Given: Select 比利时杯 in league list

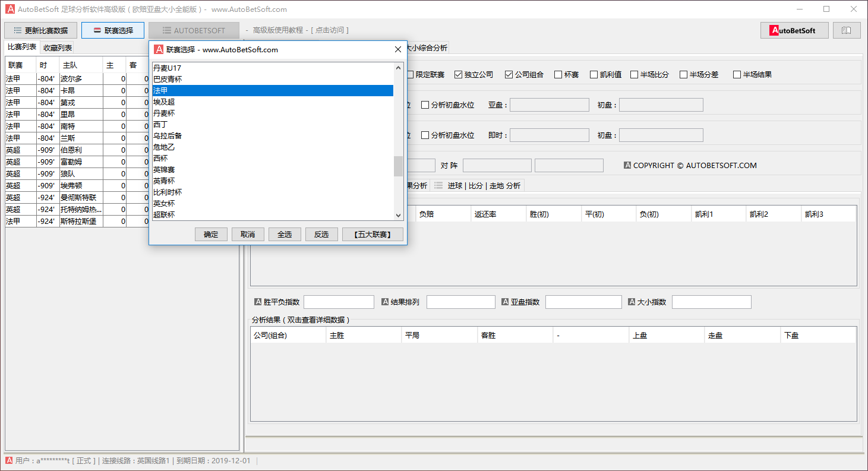Looking at the screenshot, I should coord(273,192).
